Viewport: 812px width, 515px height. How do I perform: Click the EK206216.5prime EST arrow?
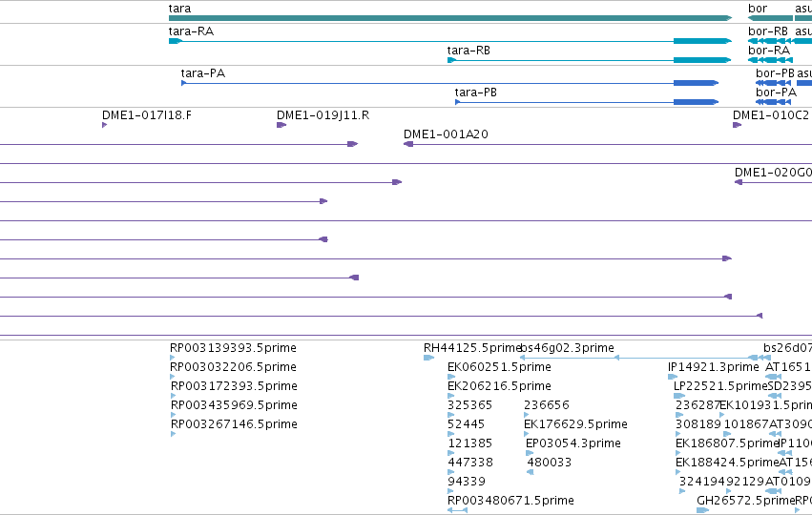coord(450,396)
